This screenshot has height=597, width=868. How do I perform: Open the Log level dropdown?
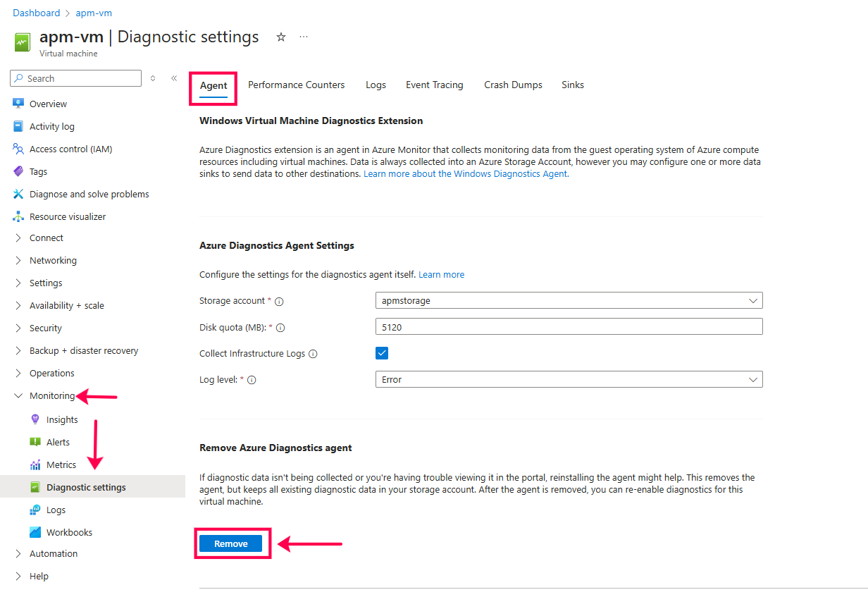pos(569,379)
